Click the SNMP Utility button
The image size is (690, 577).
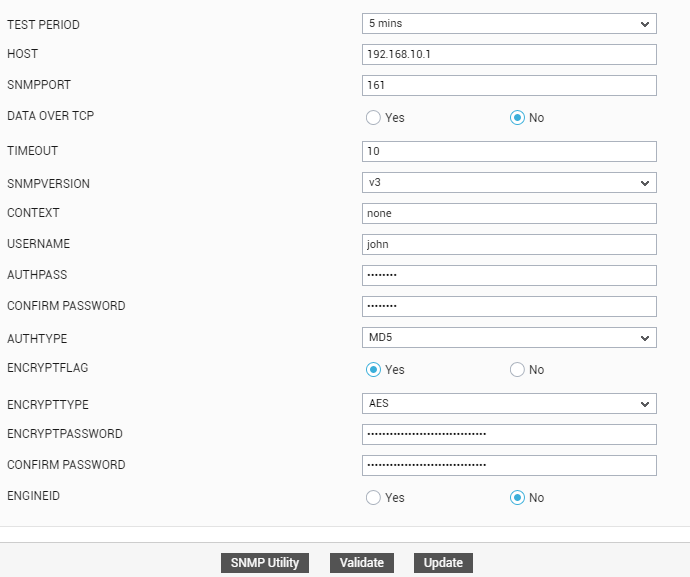point(265,563)
